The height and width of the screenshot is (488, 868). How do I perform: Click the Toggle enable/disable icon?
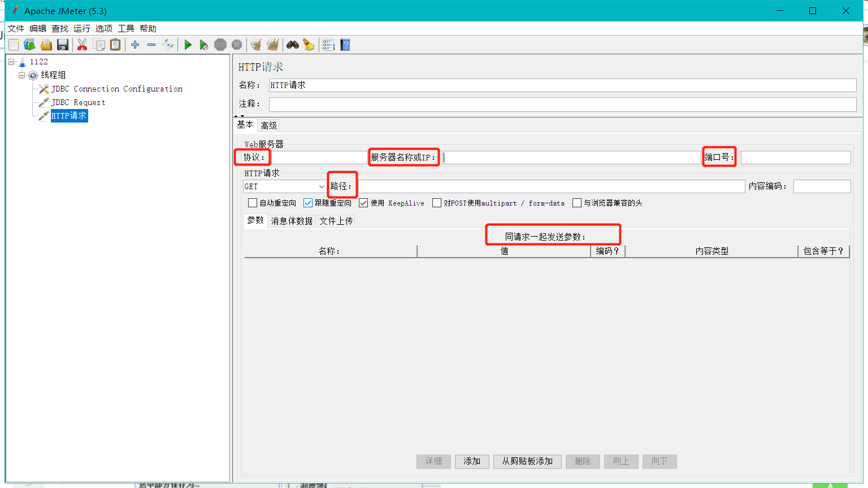[168, 45]
